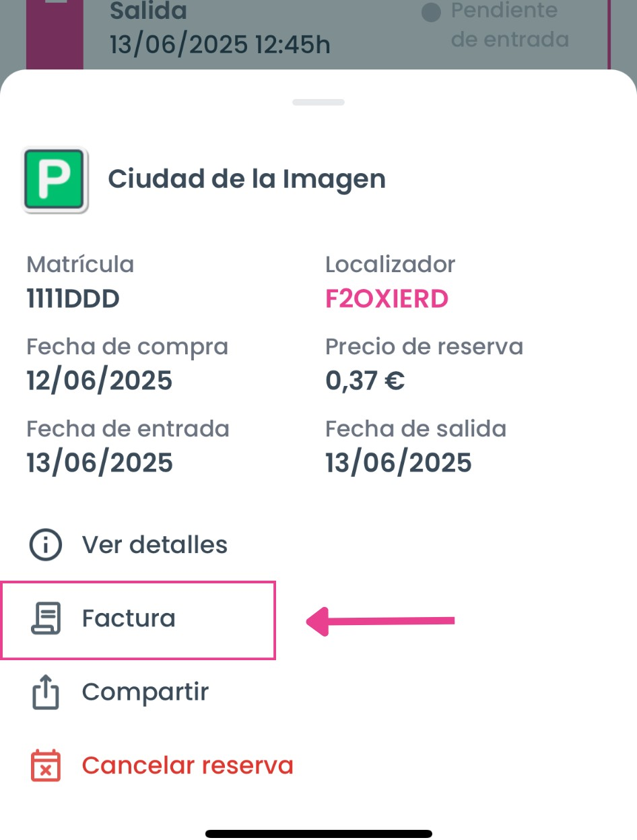This screenshot has height=840, width=637.
Task: Tap the pink locator code F2OXIERD
Action: pyautogui.click(x=387, y=298)
